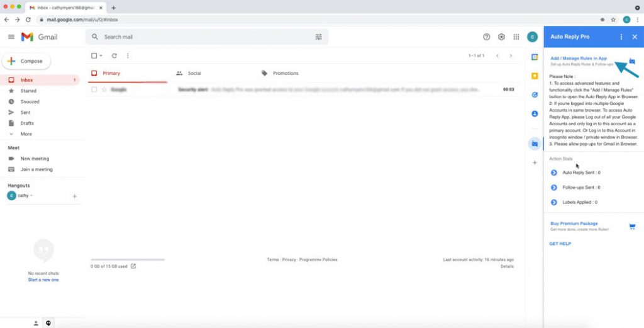
Task: Open Gmail settings gear icon
Action: coord(501,37)
